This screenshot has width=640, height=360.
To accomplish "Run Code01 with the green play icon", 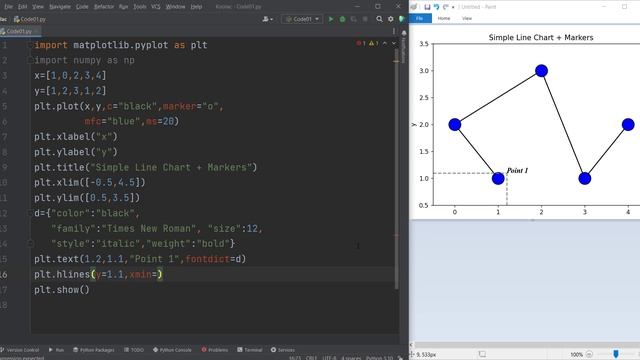I will (x=331, y=19).
